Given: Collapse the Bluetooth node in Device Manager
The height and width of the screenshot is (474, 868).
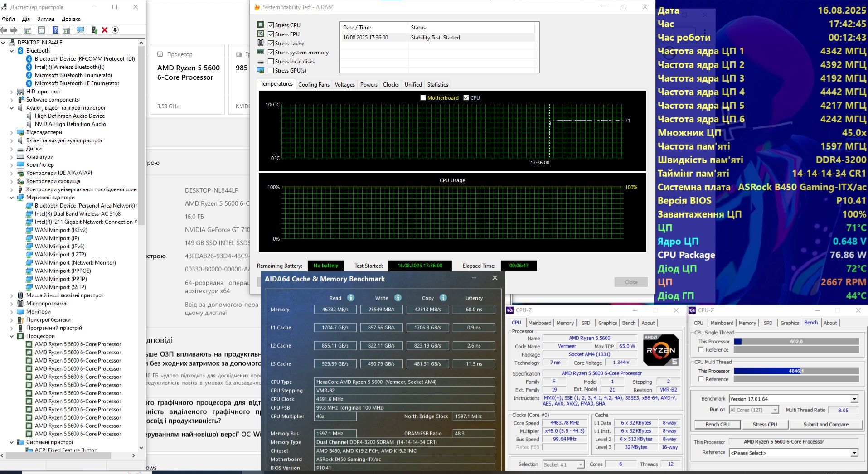Looking at the screenshot, I should 12,51.
